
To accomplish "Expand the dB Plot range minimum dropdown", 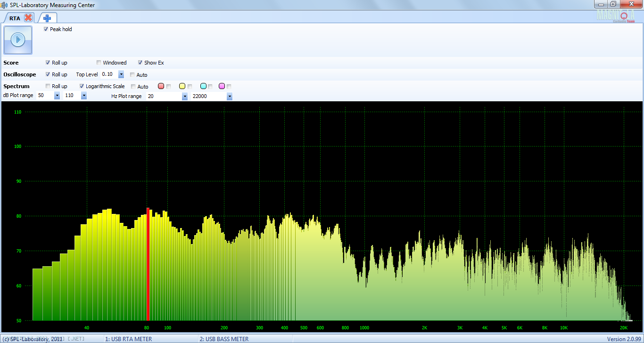I will pos(57,96).
